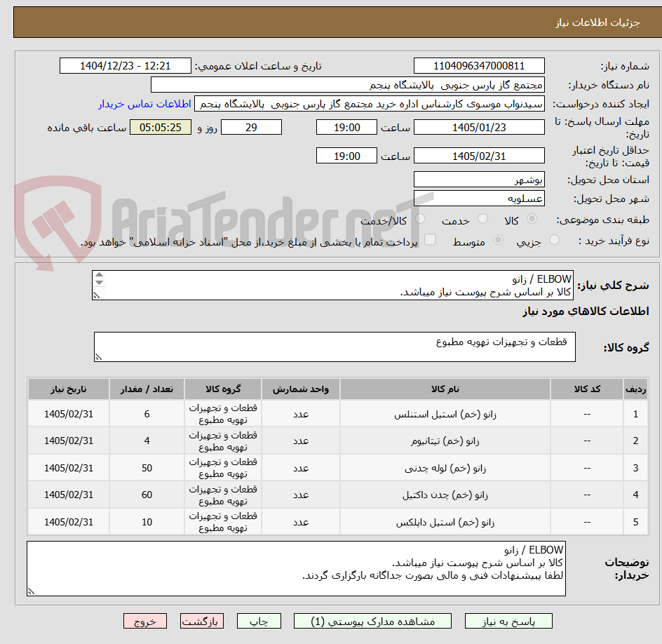
Task: Click quantity 6 in row 1
Action: point(147,414)
